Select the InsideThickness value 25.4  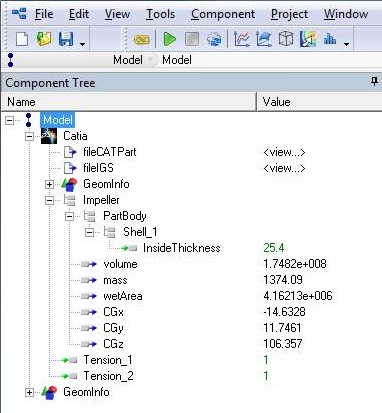(274, 248)
